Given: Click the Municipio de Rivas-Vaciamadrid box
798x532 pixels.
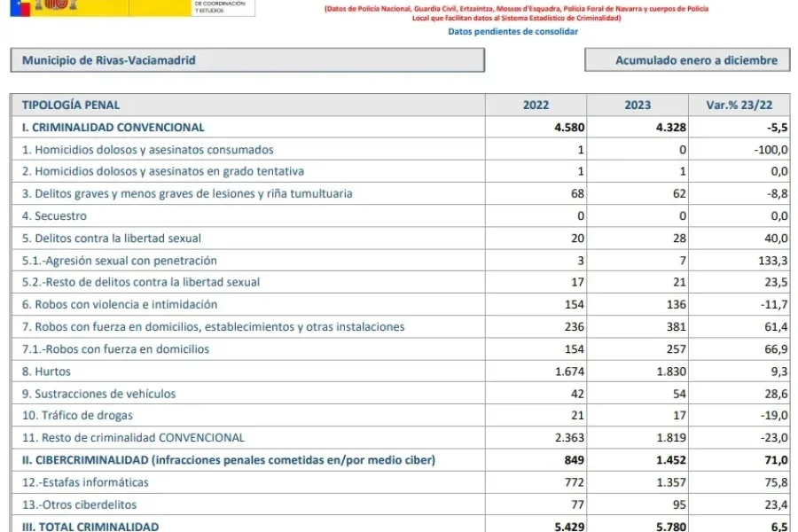Looking at the screenshot, I should (247, 60).
